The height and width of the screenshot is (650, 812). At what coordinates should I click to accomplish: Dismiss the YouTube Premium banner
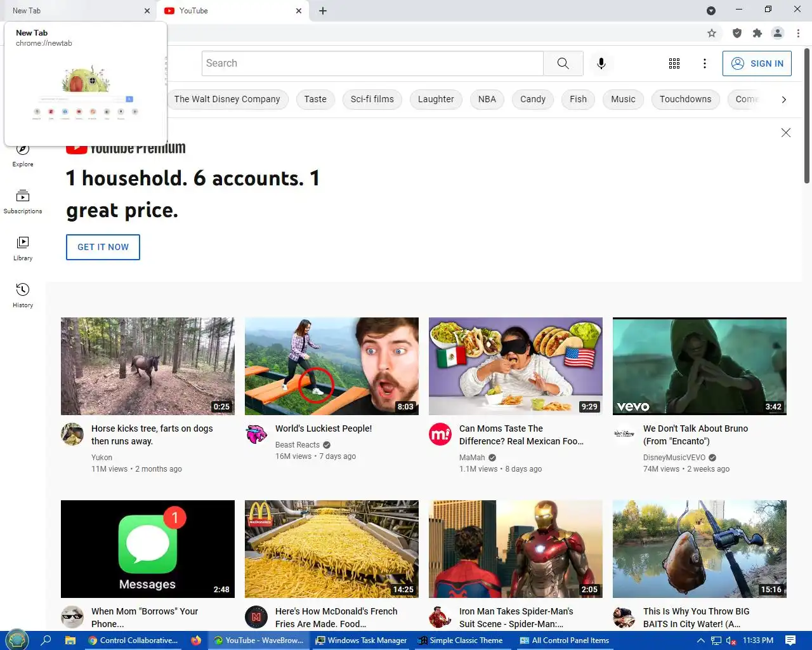click(786, 133)
